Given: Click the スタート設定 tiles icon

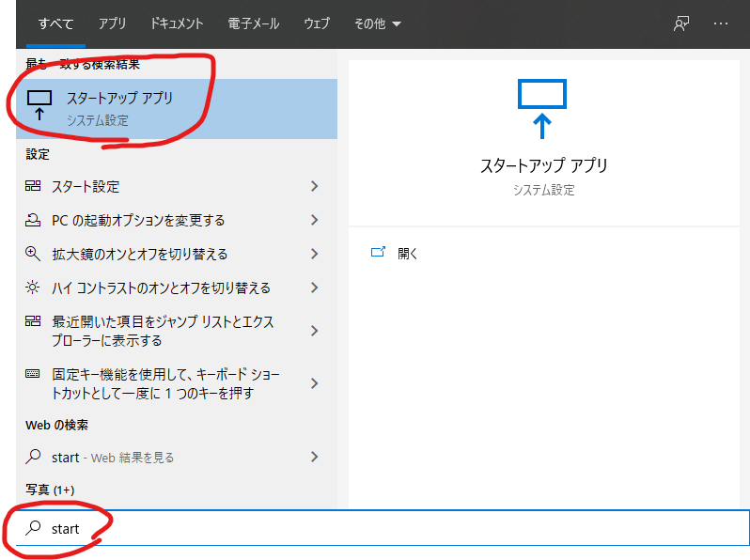Looking at the screenshot, I should tap(33, 185).
